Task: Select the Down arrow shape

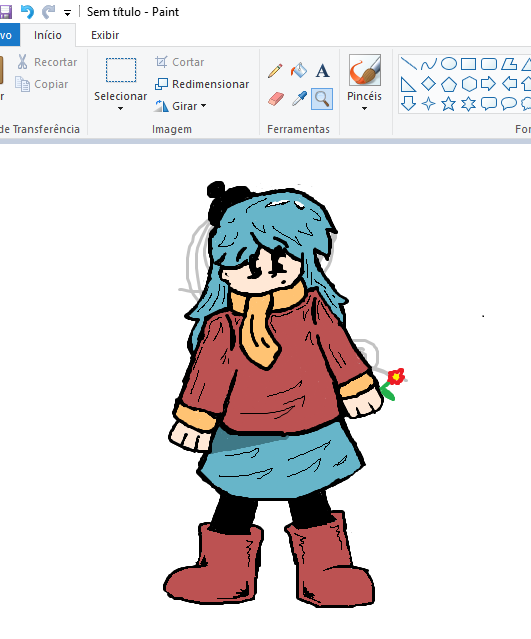Action: [x=408, y=104]
